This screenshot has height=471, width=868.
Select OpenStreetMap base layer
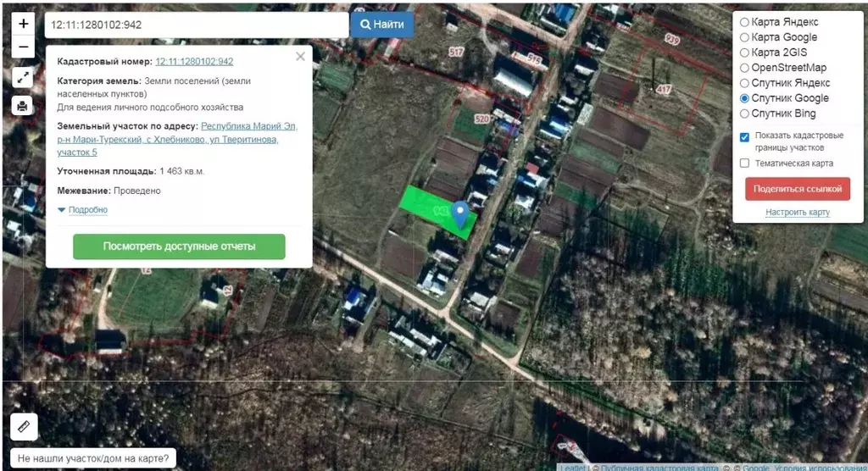744,68
